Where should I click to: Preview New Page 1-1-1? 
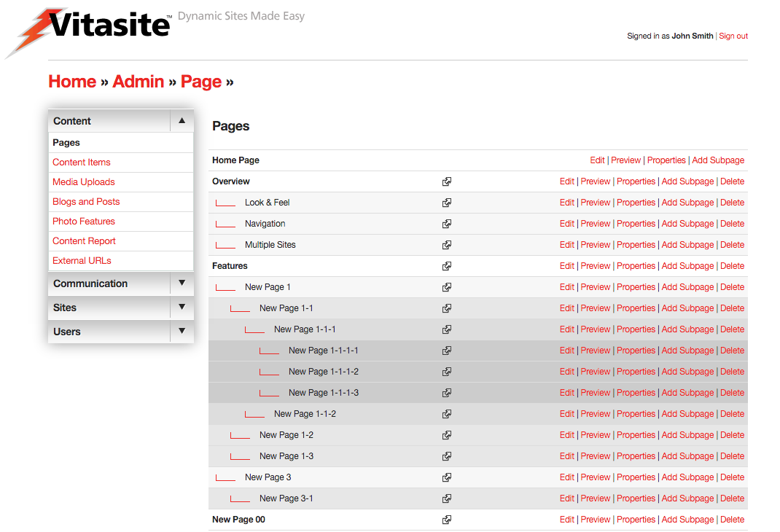click(x=596, y=329)
